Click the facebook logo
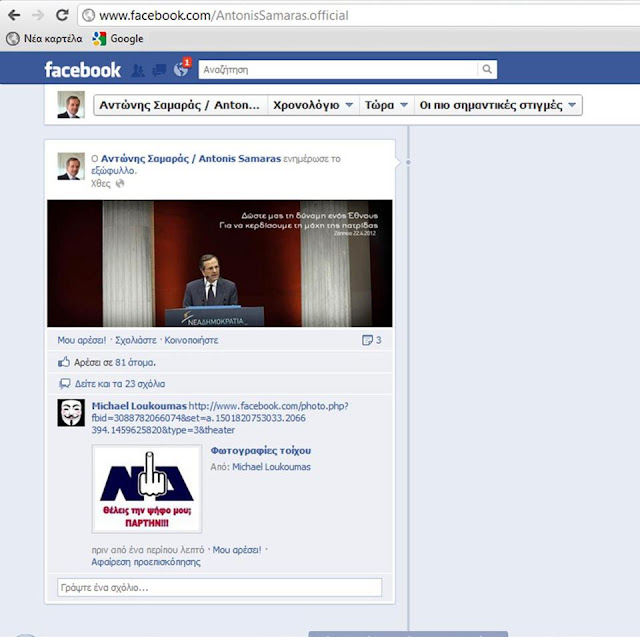The image size is (640, 637). [82, 70]
